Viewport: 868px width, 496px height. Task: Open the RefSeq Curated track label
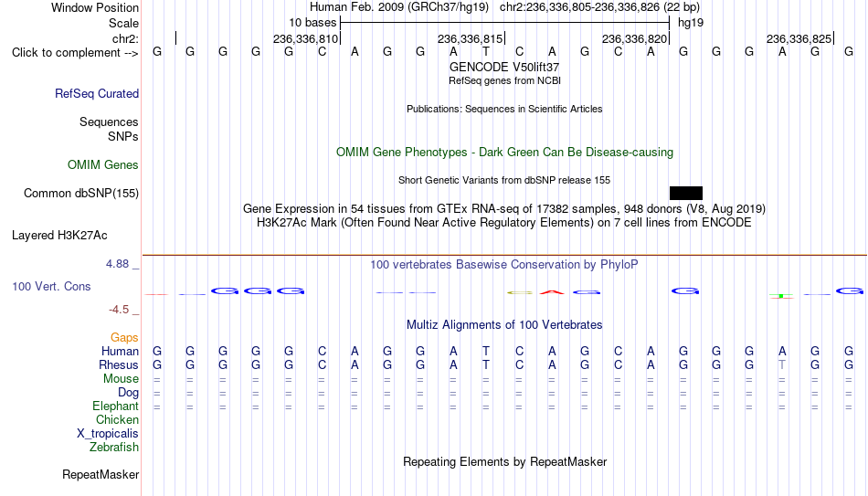click(x=97, y=93)
